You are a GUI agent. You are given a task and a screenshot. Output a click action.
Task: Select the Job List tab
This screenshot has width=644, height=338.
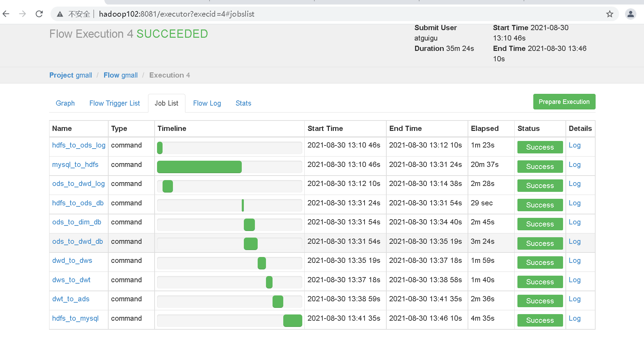(x=166, y=103)
